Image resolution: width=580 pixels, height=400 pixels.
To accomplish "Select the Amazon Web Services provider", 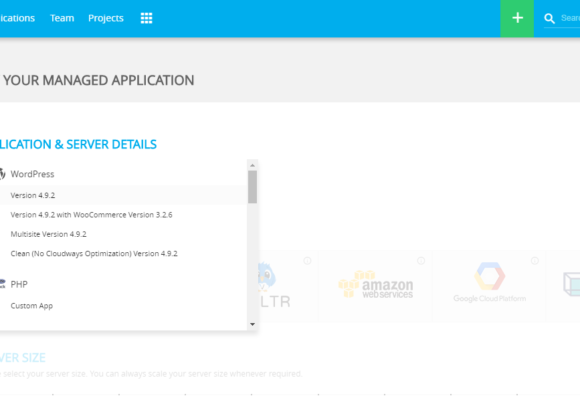I will pyautogui.click(x=375, y=286).
